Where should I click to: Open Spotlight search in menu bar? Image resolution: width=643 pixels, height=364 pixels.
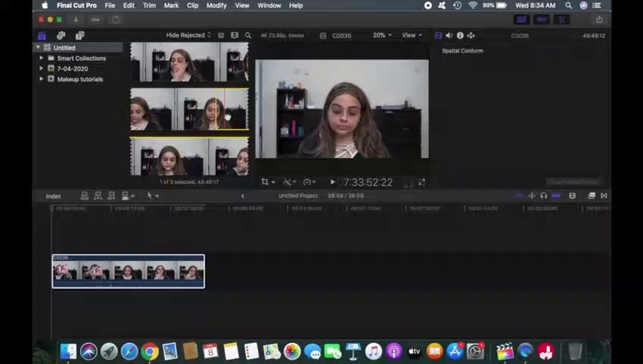pyautogui.click(x=569, y=6)
